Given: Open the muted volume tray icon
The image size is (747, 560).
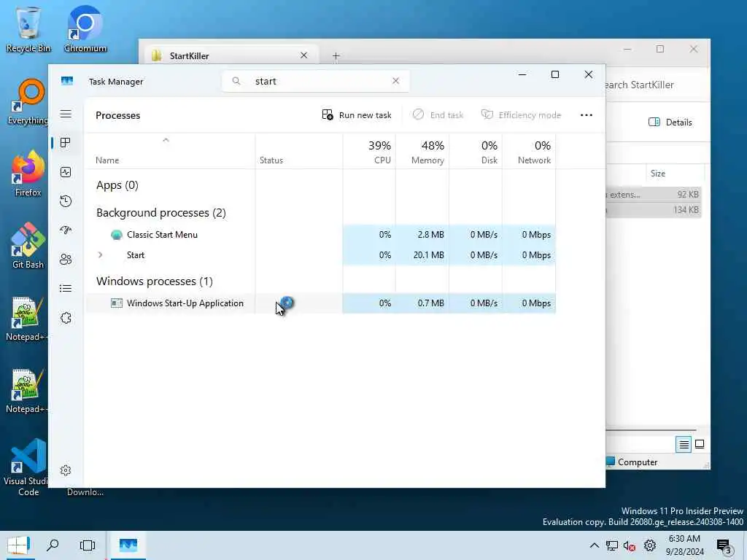Looking at the screenshot, I should 630,545.
